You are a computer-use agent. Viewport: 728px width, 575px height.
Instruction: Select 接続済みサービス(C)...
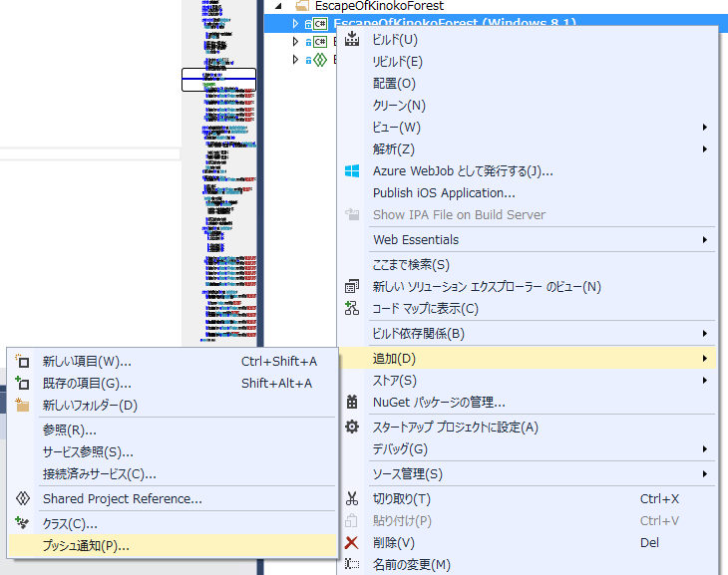173,473
